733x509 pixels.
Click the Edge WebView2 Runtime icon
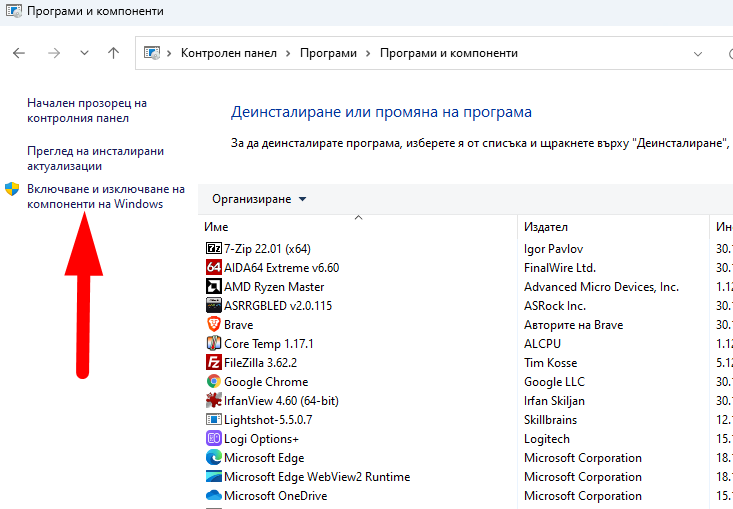coord(214,476)
